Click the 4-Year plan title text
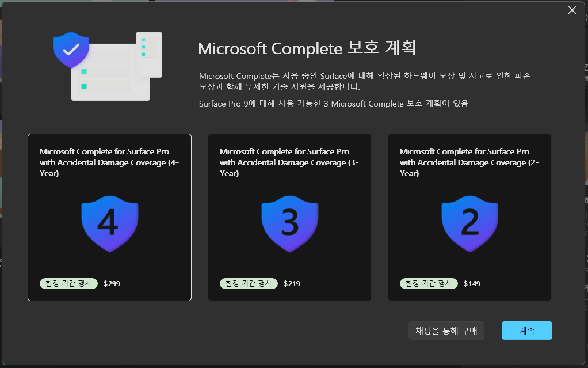The width and height of the screenshot is (588, 368). 109,162
